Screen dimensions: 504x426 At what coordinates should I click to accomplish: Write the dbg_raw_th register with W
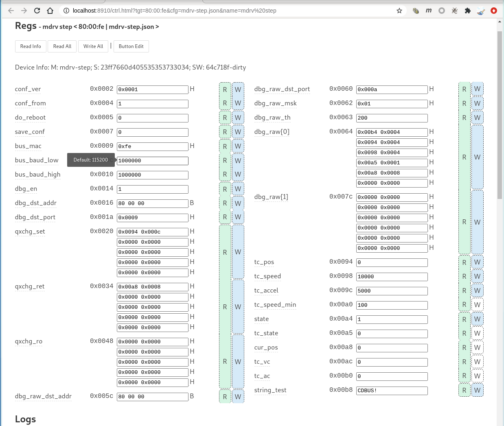point(478,118)
